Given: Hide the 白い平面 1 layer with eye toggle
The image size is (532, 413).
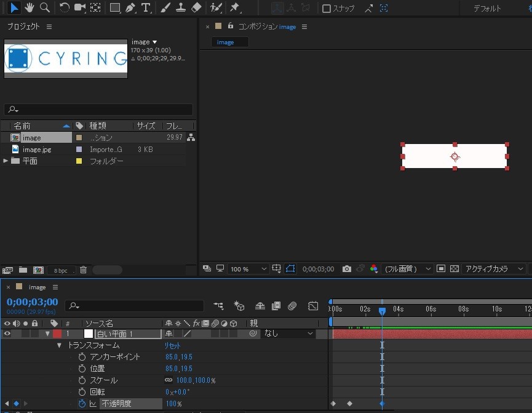Looking at the screenshot, I should [x=7, y=334].
